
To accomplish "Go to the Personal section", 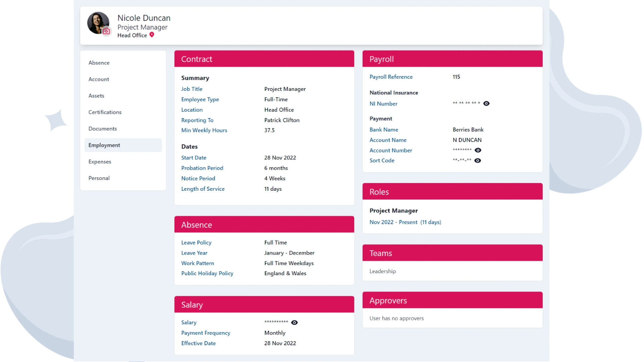I will click(99, 178).
